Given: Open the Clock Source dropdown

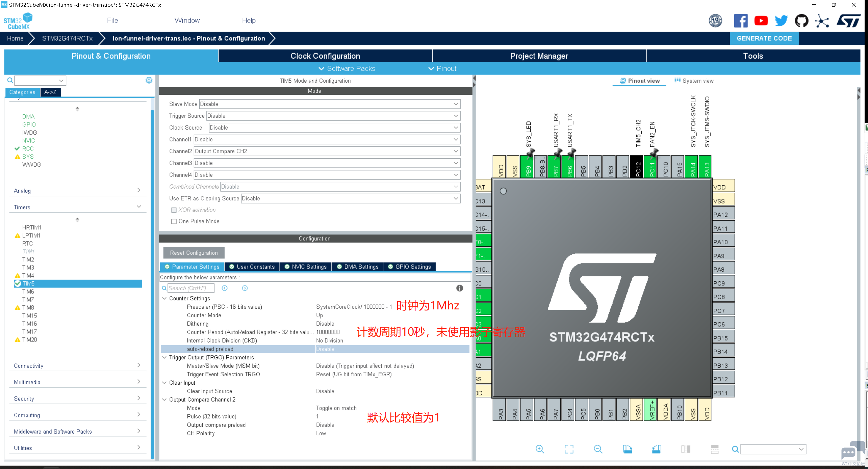Looking at the screenshot, I should click(x=334, y=128).
